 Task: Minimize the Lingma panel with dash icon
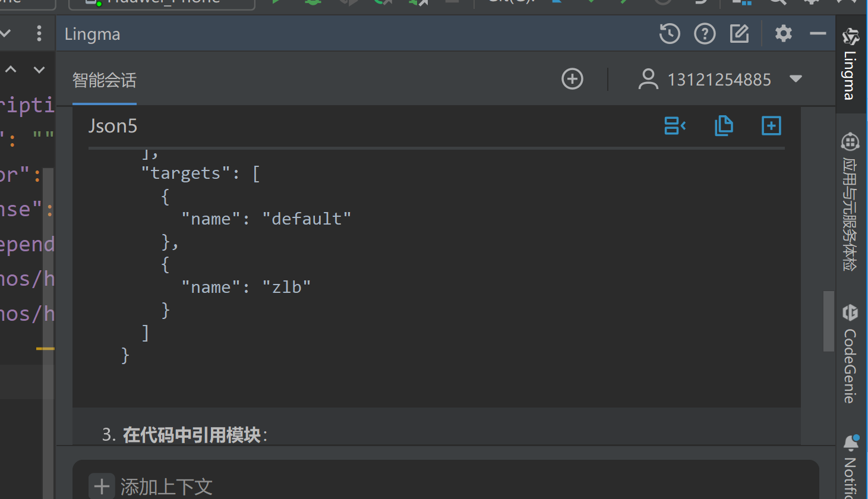pyautogui.click(x=818, y=34)
